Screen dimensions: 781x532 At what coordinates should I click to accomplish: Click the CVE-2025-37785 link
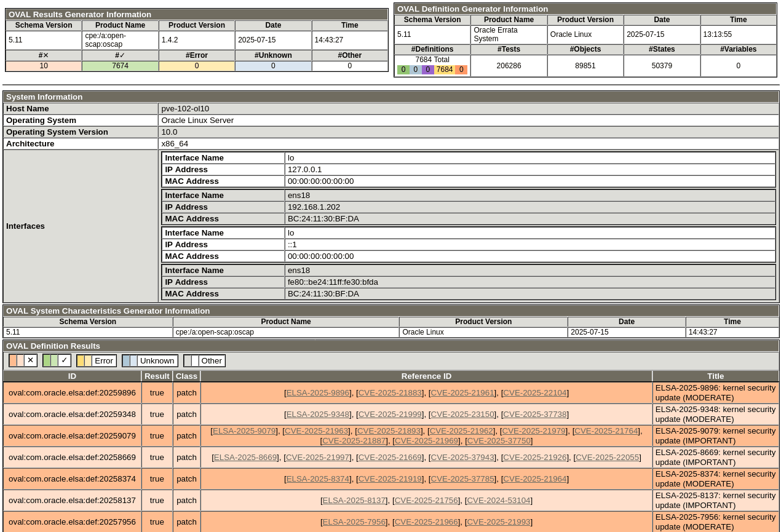(462, 479)
